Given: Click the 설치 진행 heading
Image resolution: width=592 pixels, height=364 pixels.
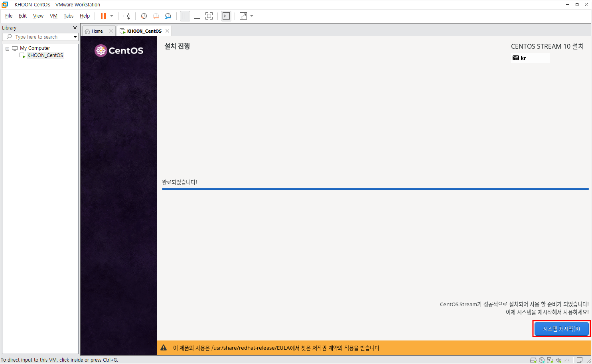Looking at the screenshot, I should pyautogui.click(x=177, y=46).
